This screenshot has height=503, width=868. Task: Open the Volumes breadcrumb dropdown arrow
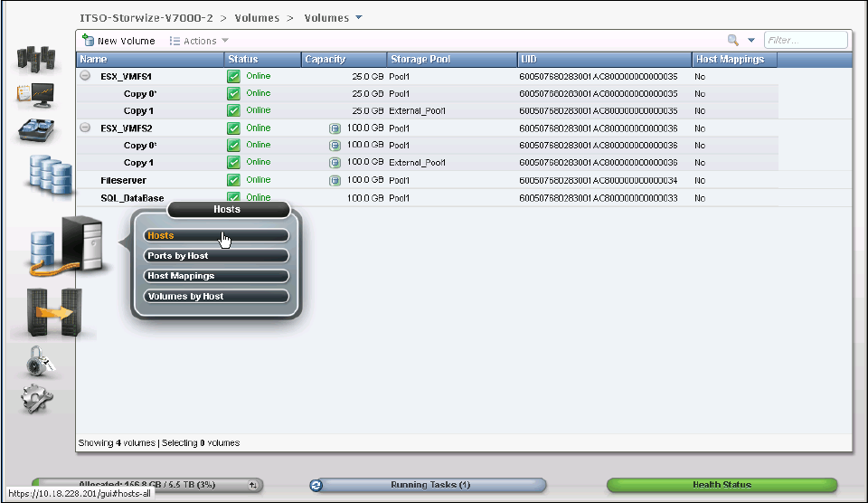pos(359,17)
